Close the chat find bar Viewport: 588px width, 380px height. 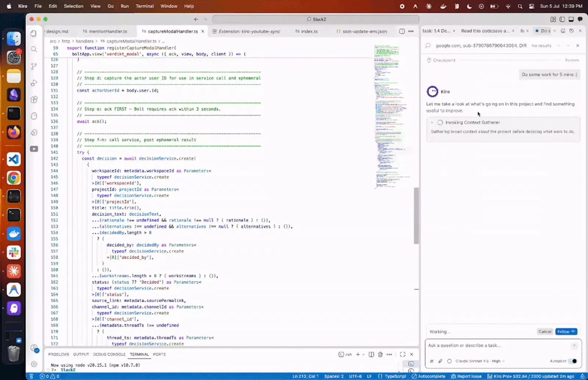(578, 46)
